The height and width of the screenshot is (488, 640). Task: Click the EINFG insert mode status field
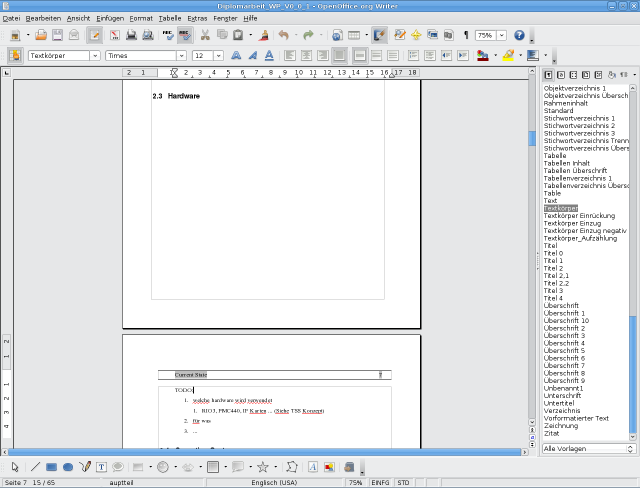tap(380, 482)
